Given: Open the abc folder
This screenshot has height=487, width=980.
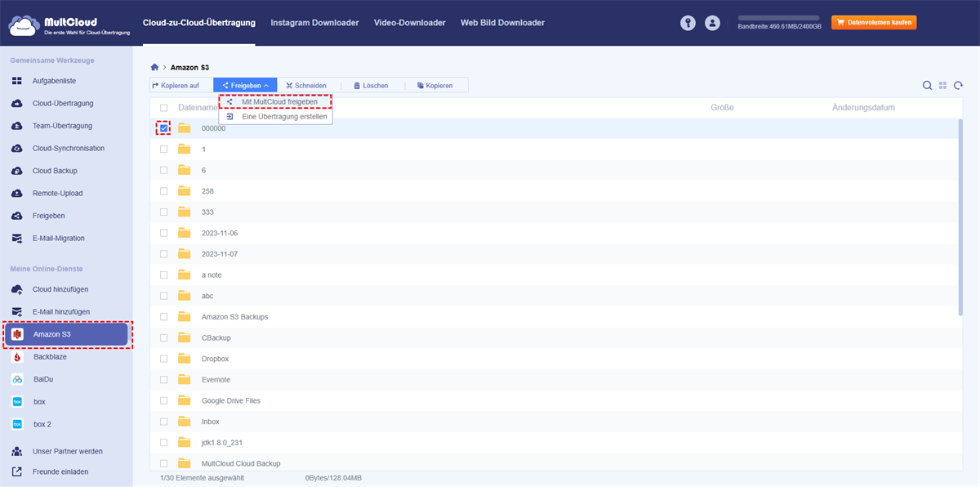Looking at the screenshot, I should 207,296.
